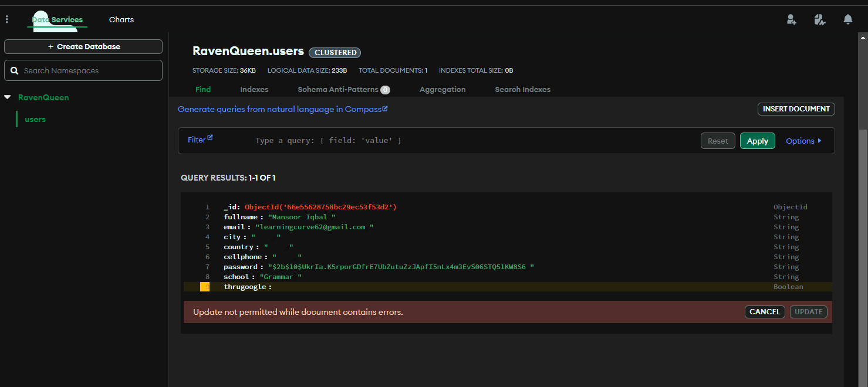Screen dimensions: 868x387
Task: Click the invite user icon
Action: point(792,19)
